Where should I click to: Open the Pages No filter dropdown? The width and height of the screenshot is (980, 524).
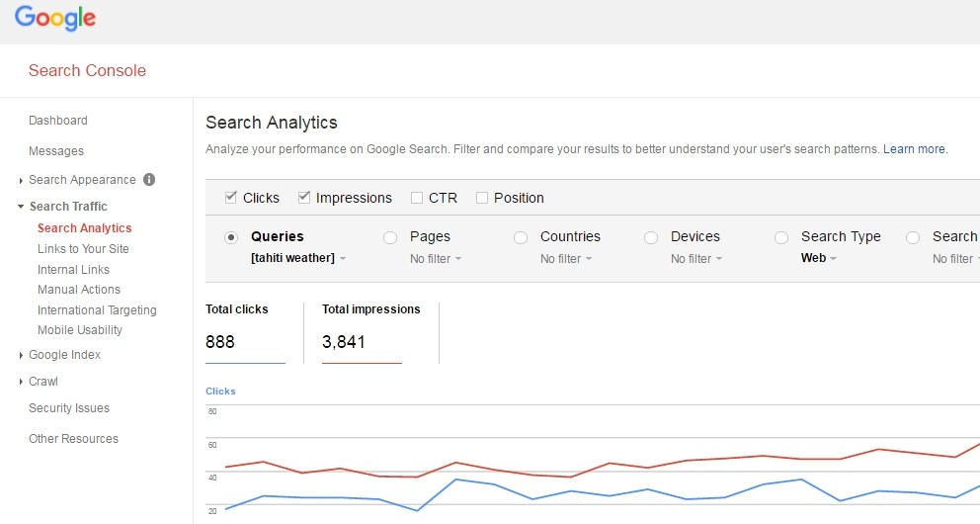coord(436,258)
